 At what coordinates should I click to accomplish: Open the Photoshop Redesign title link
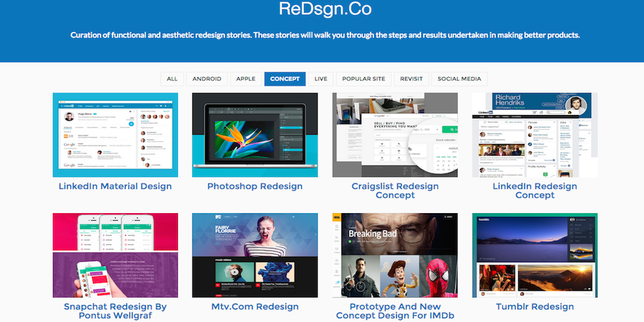(x=255, y=186)
